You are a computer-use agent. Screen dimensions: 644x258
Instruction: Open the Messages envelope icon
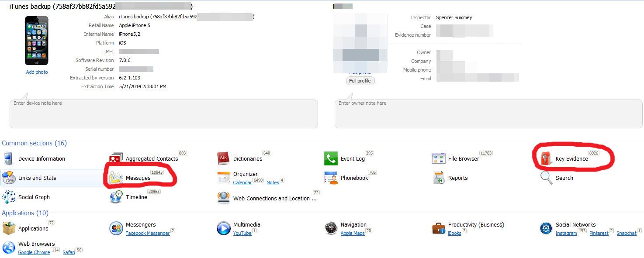[x=116, y=178]
